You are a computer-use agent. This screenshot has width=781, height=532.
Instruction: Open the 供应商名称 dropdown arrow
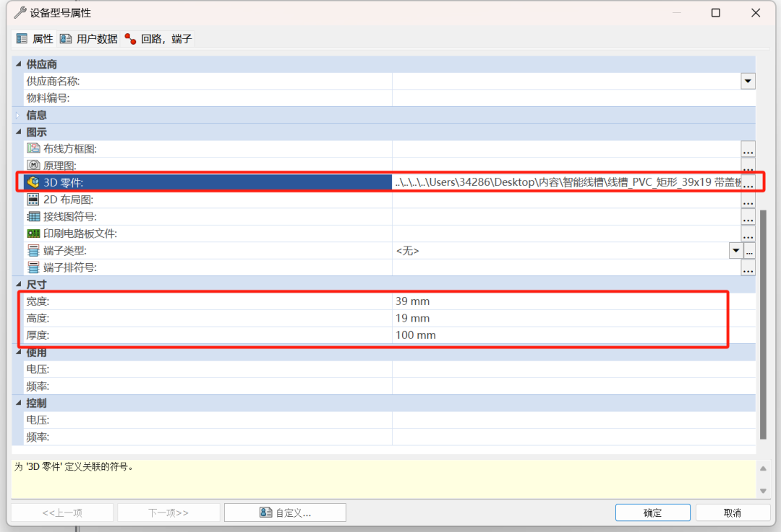pyautogui.click(x=748, y=81)
